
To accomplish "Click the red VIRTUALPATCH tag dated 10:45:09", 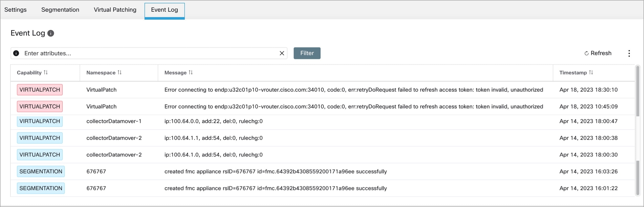I will [x=40, y=106].
